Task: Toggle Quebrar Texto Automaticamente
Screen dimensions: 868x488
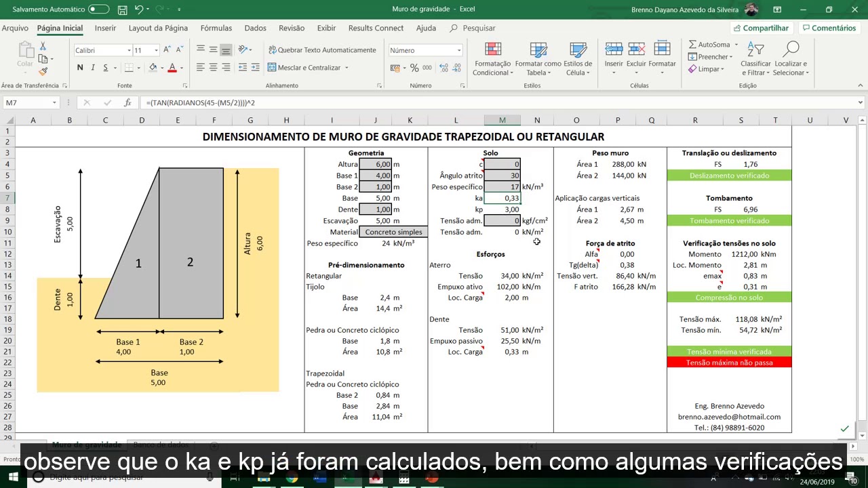Action: (322, 50)
